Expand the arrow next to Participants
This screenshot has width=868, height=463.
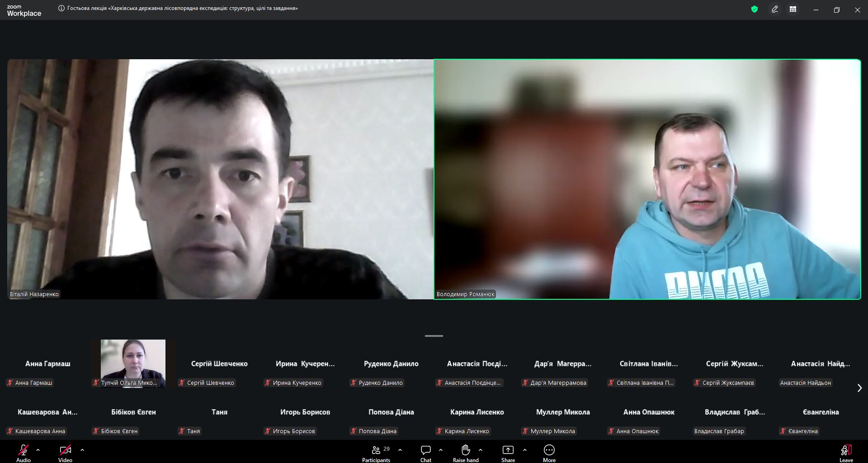(x=400, y=450)
